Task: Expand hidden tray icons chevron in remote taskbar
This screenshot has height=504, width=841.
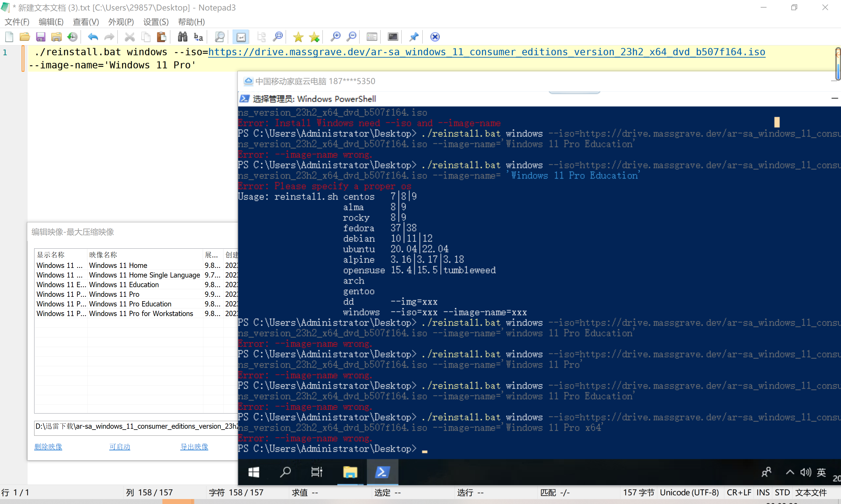Action: coord(790,472)
